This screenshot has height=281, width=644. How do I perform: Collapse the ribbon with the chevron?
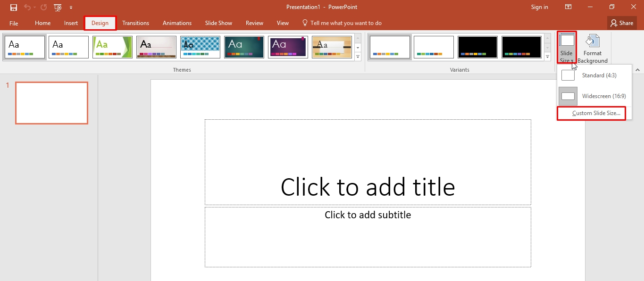637,69
